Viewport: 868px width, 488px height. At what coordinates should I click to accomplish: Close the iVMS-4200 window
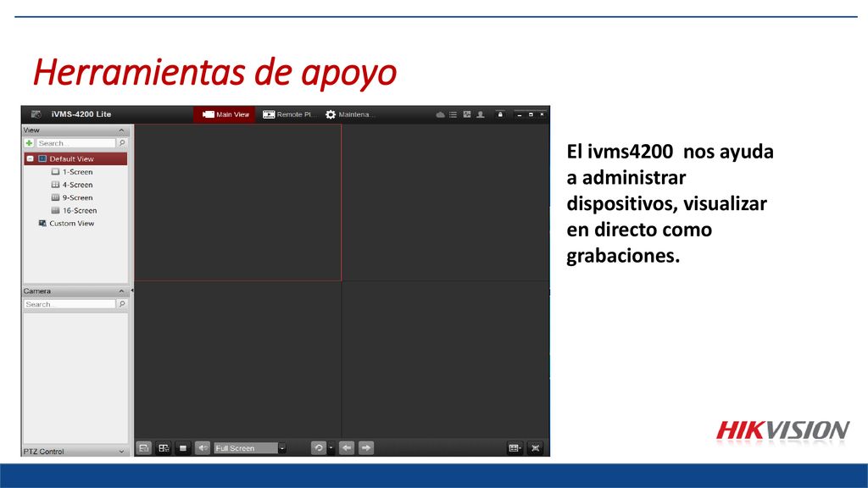pos(542,114)
